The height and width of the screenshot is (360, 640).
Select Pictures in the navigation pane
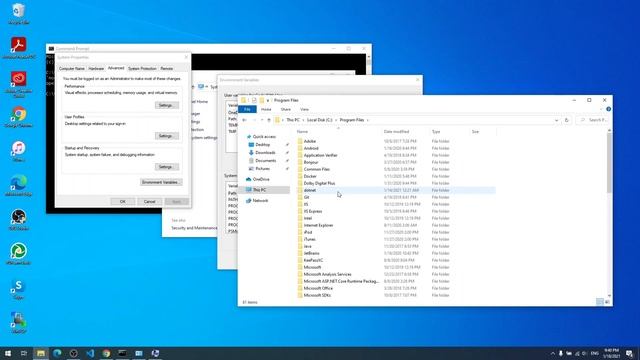pos(262,169)
